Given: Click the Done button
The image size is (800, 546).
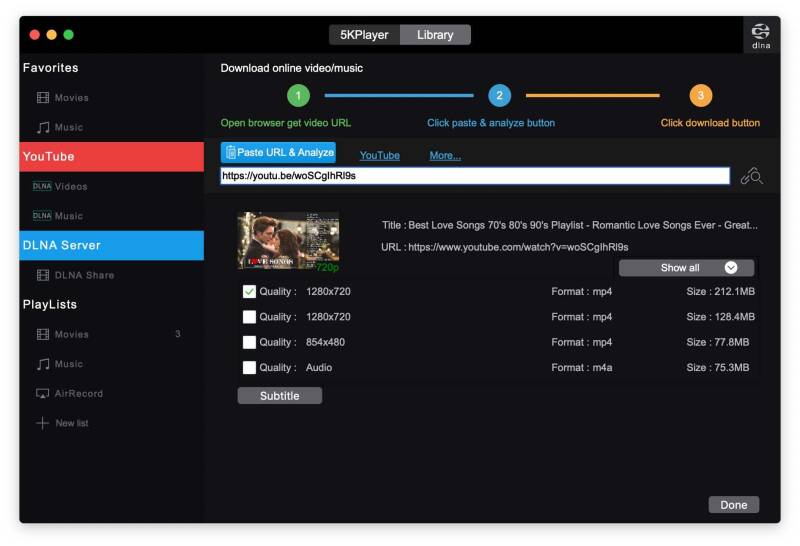Looking at the screenshot, I should click(734, 505).
